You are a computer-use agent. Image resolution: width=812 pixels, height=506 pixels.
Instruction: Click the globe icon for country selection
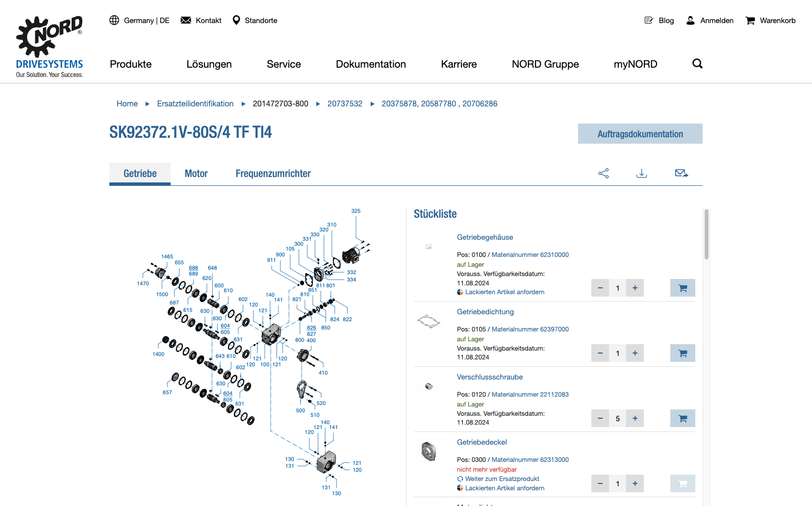point(114,20)
